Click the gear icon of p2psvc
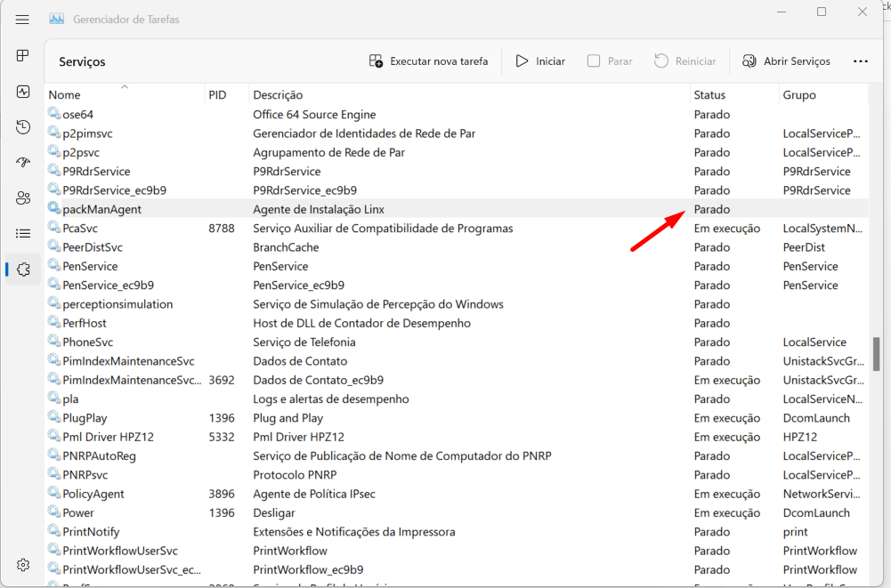Viewport: 891px width, 588px height. pyautogui.click(x=54, y=151)
